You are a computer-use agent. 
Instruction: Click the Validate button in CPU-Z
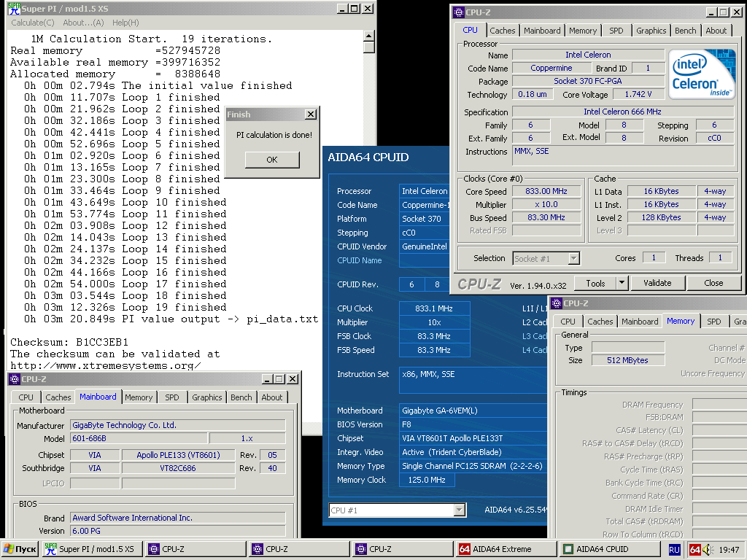click(x=657, y=283)
